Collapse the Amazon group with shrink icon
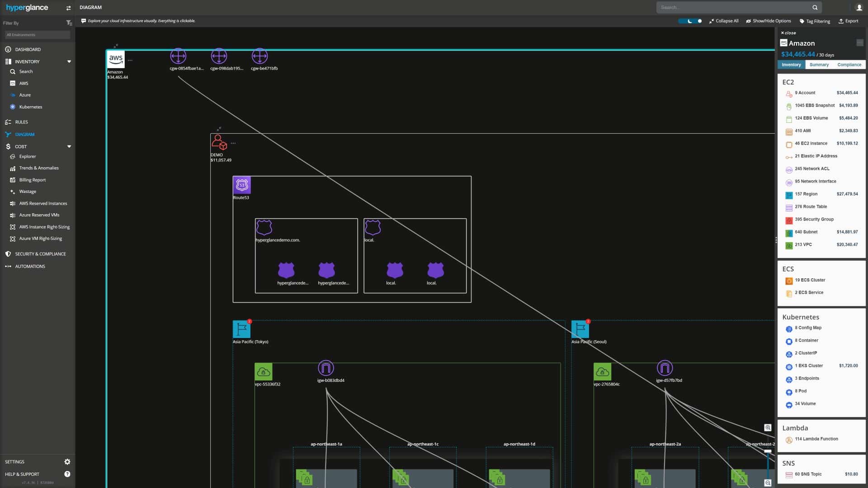Viewport: 868px width, 488px height. 116,46
